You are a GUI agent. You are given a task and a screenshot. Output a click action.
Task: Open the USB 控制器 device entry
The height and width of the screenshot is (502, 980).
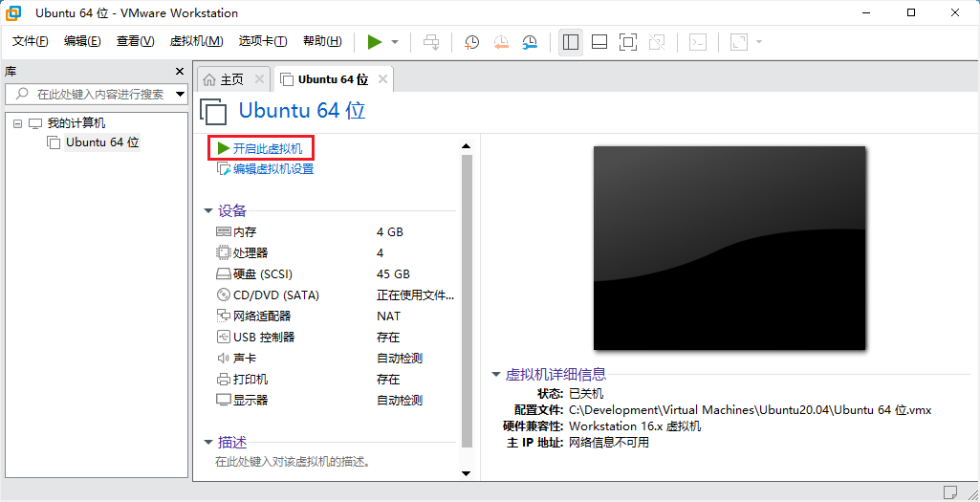coord(255,337)
